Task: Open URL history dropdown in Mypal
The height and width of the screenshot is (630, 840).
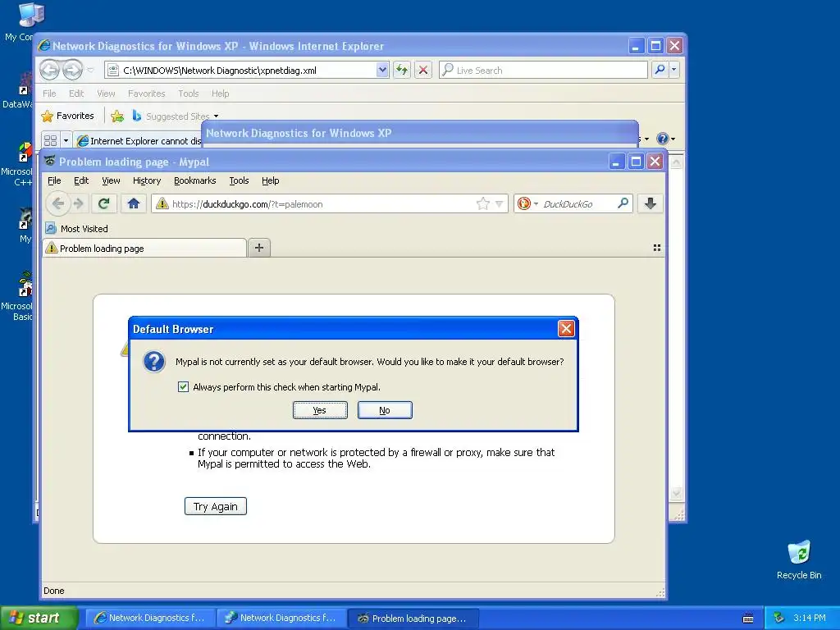Action: pos(500,204)
